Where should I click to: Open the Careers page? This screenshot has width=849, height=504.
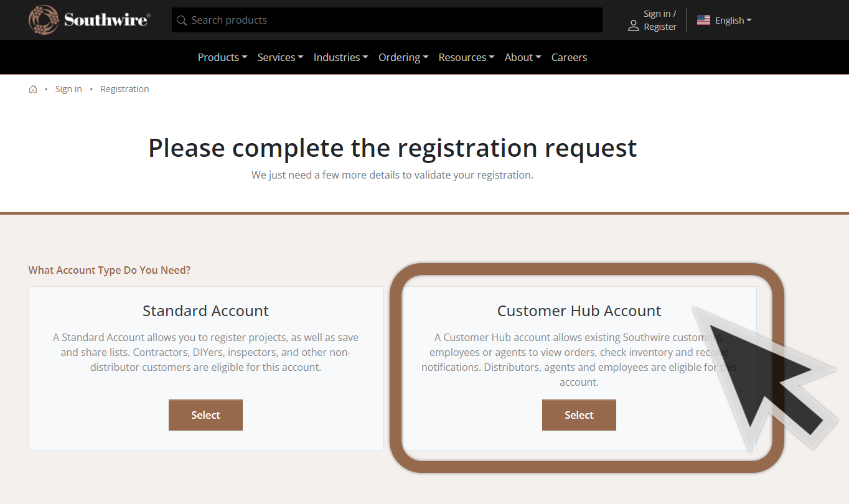[x=569, y=57]
